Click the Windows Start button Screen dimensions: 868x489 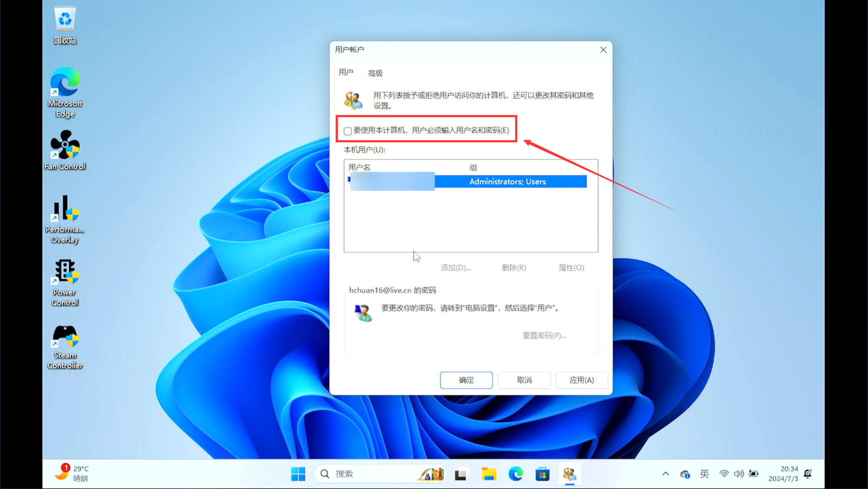coord(298,474)
